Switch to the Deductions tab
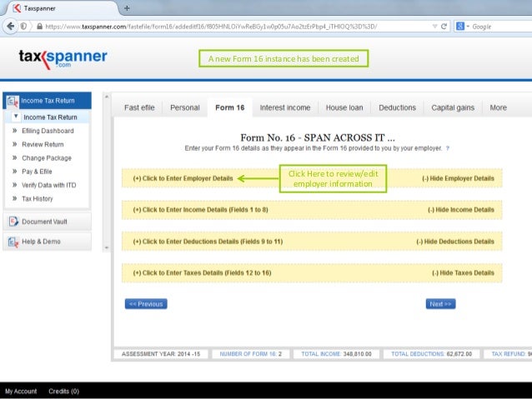Image resolution: width=532 pixels, height=399 pixels. 397,107
